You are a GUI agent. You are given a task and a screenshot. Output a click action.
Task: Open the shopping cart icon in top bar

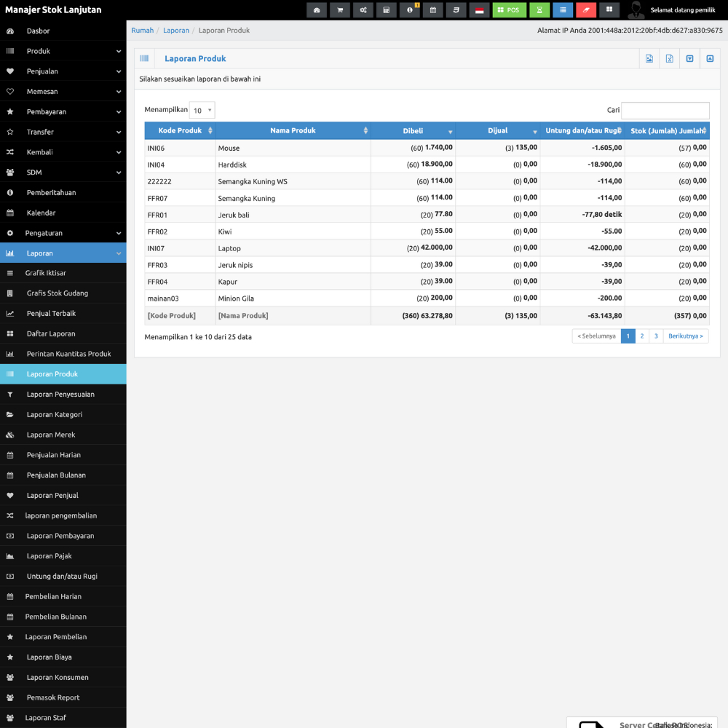tap(339, 10)
